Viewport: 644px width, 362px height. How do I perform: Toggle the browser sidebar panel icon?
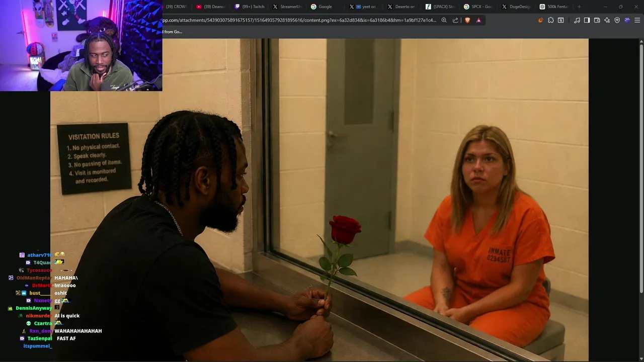point(587,20)
